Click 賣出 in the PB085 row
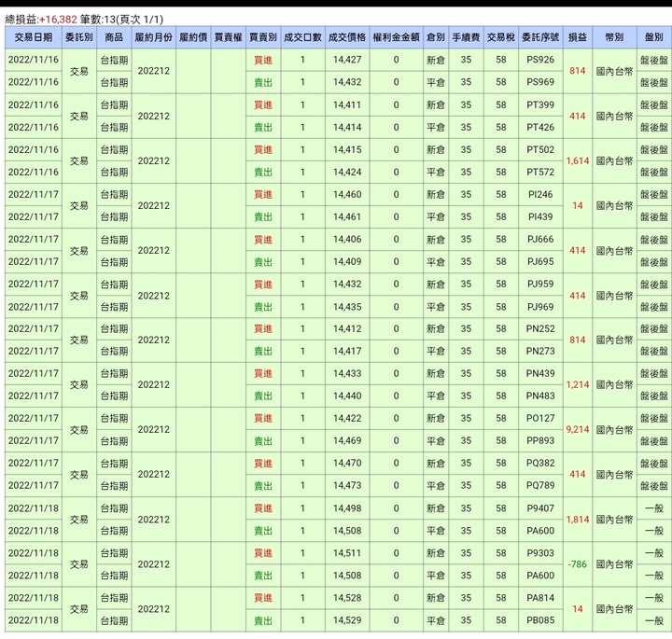 (263, 620)
